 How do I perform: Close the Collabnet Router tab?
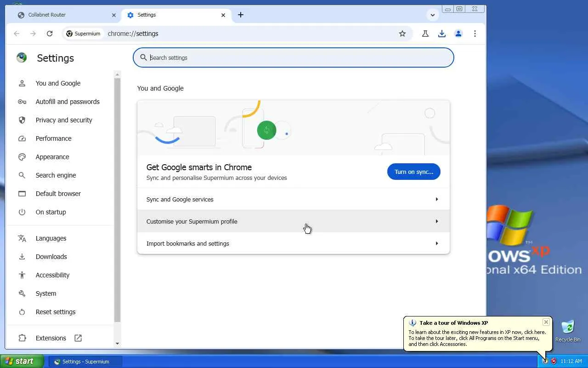pos(114,15)
